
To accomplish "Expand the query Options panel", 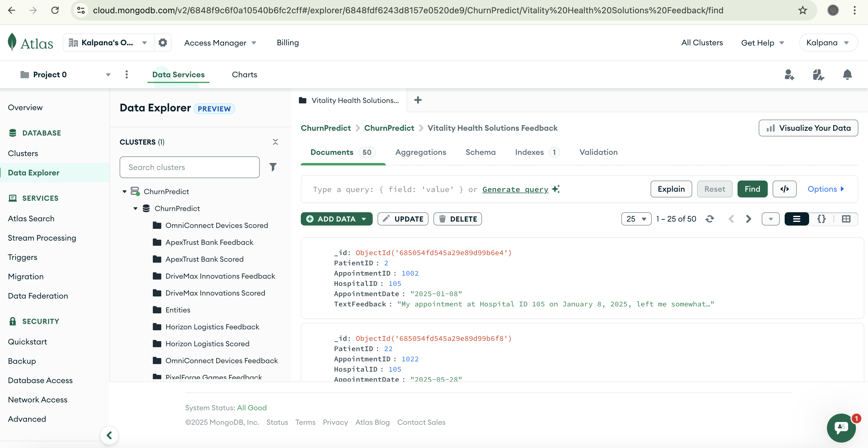I will coord(825,189).
